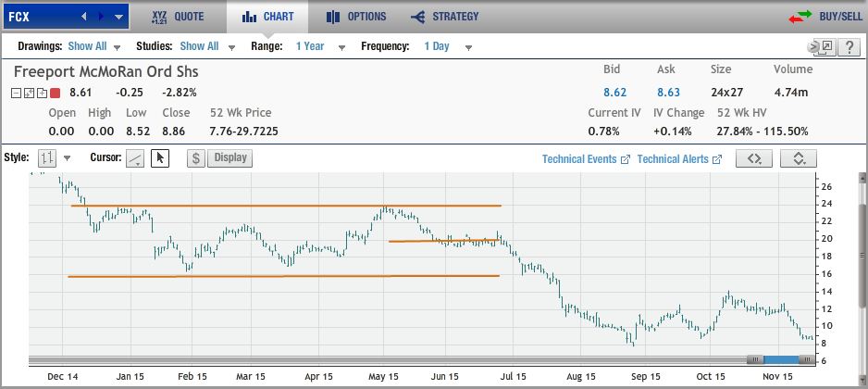
Task: Click the Ask price 8.63
Action: click(x=668, y=93)
